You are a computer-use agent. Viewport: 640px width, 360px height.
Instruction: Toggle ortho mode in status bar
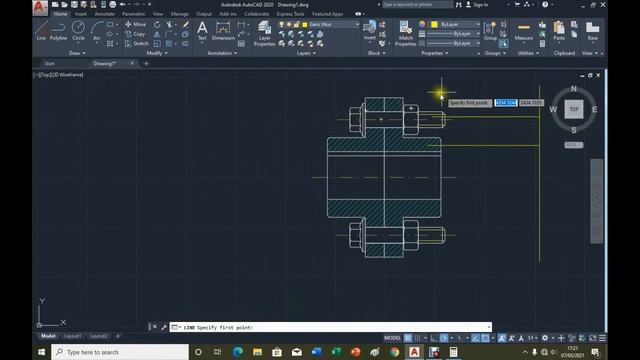click(x=434, y=338)
